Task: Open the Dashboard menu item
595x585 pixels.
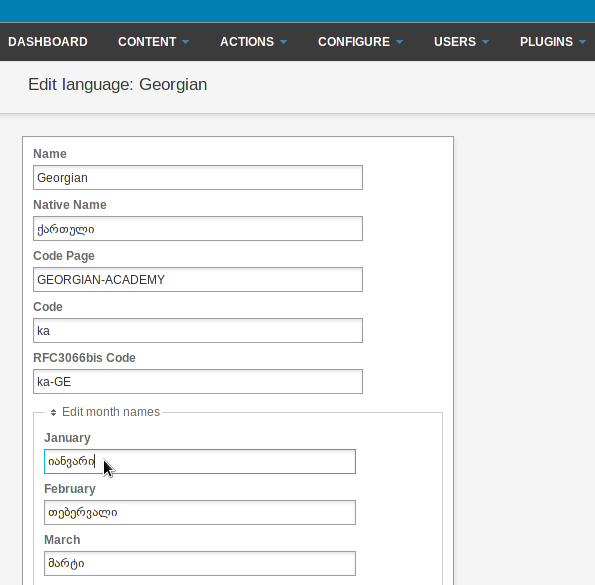Action: tap(48, 42)
